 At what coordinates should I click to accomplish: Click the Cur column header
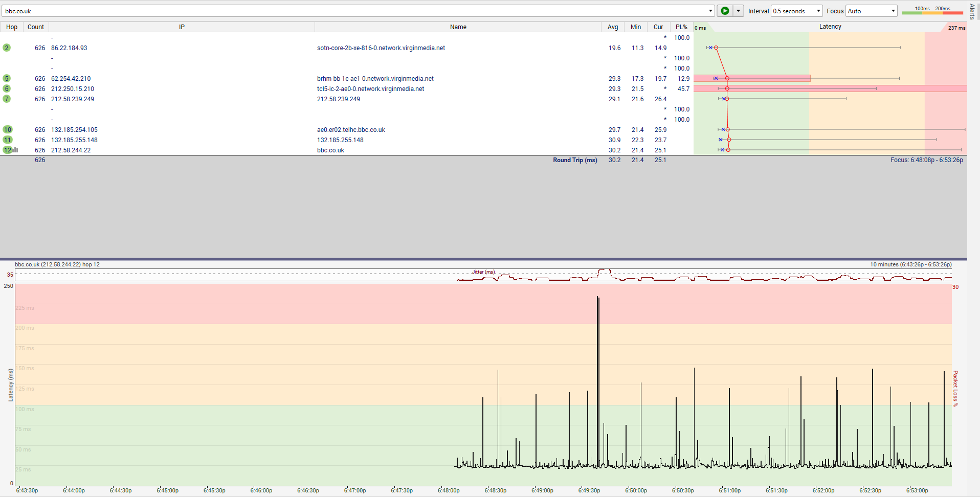click(658, 27)
